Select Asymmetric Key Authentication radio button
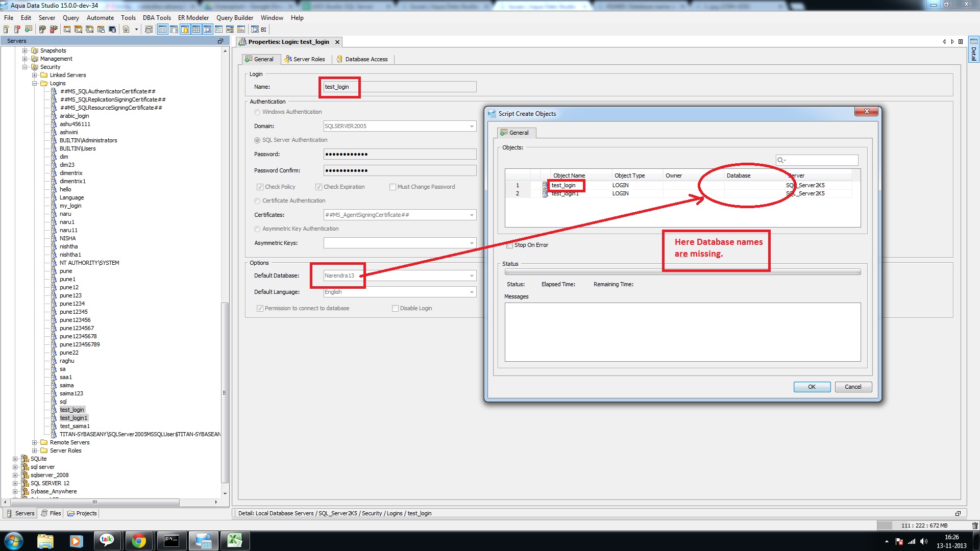This screenshot has width=980, height=551. 257,229
